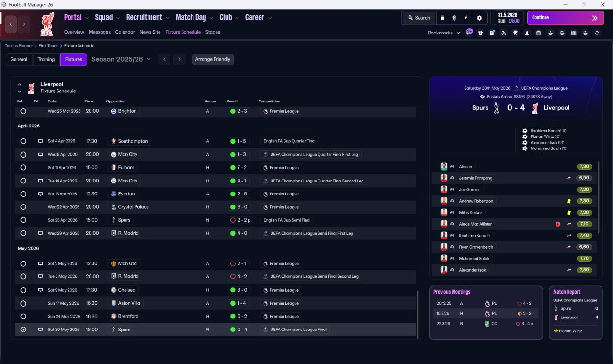This screenshot has height=364, width=613.
Task: Switch to the Overview tab
Action: coord(74,32)
